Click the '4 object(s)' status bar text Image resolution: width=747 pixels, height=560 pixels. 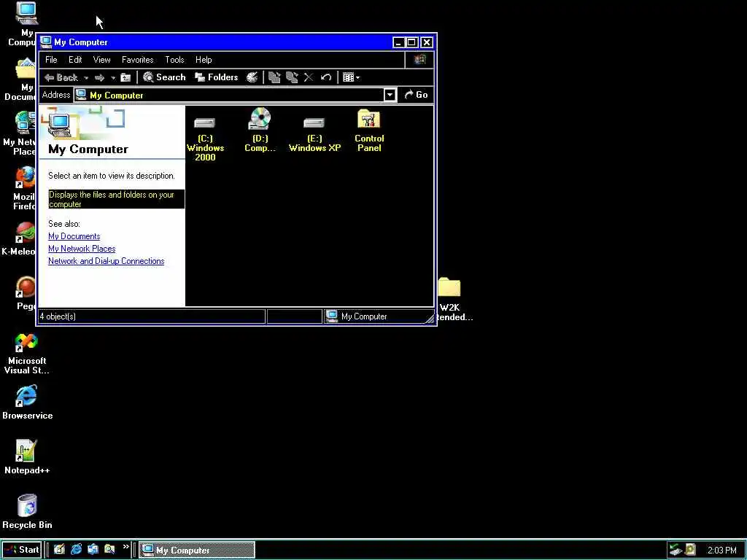point(58,316)
